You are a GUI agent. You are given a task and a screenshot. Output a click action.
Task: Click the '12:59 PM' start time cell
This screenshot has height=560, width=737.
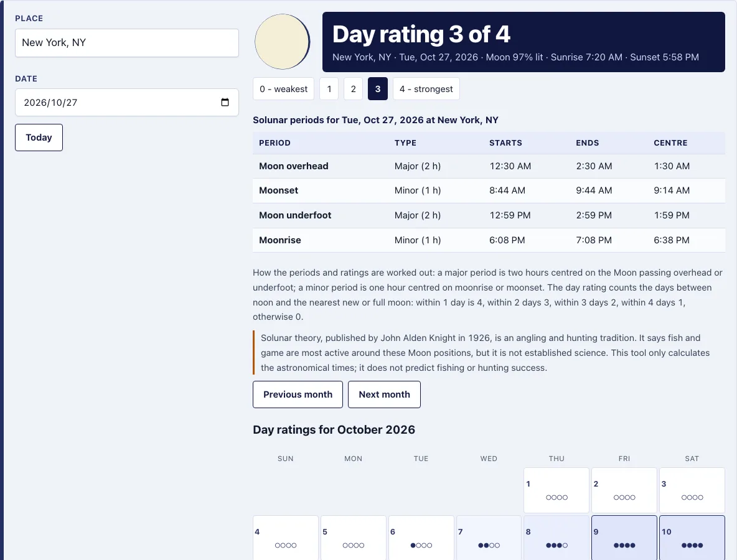click(x=510, y=216)
